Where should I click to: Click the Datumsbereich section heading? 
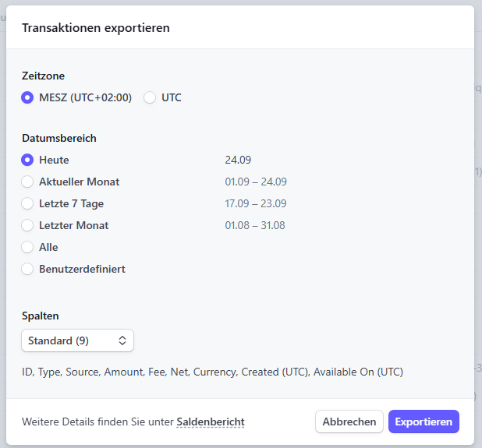tap(59, 138)
